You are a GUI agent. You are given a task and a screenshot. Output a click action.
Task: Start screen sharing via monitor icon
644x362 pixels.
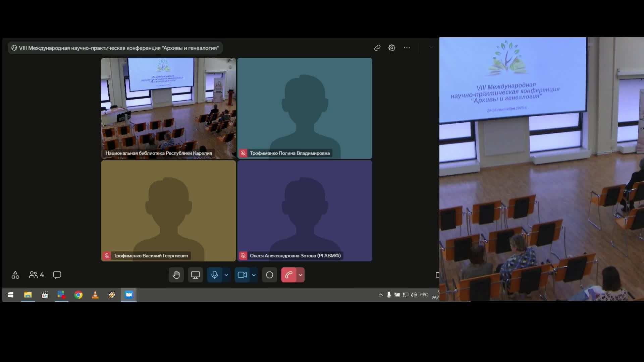point(195,275)
